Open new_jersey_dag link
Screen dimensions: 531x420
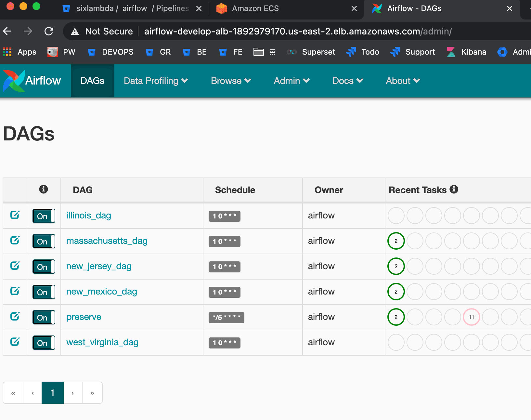[x=99, y=266]
